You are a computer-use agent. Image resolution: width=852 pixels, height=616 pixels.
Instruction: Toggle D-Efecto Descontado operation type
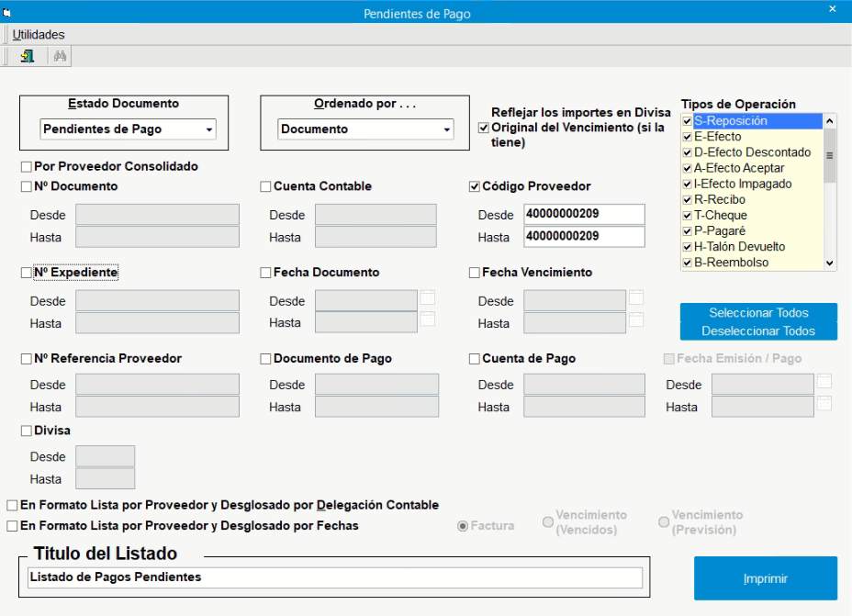tap(688, 152)
